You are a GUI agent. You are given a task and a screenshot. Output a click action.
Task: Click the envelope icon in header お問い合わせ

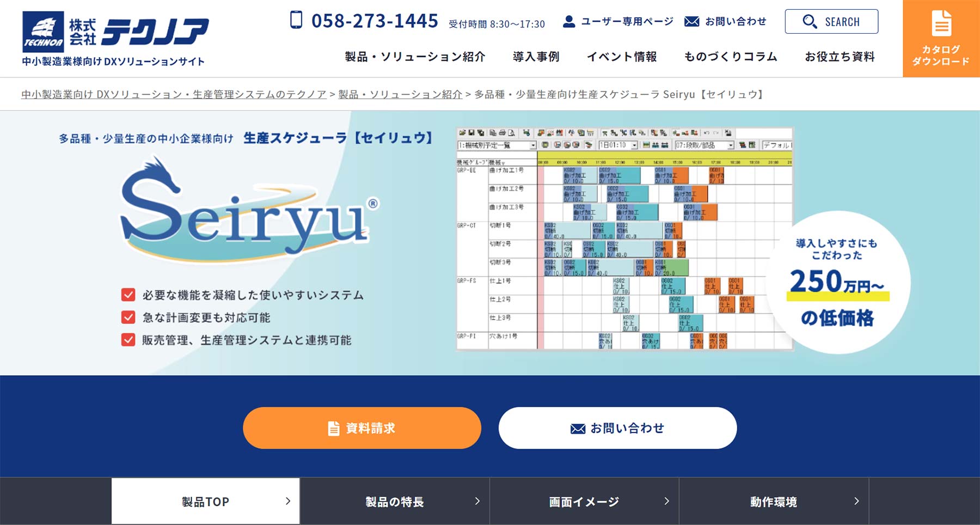tap(691, 21)
